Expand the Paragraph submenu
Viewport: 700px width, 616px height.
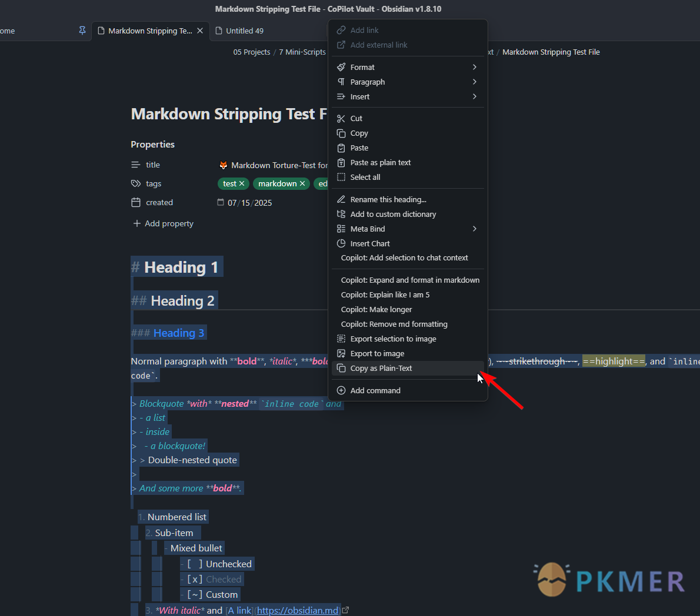(474, 82)
